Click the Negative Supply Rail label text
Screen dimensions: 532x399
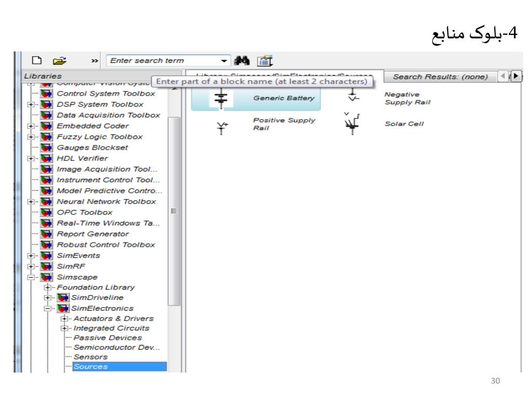click(407, 98)
